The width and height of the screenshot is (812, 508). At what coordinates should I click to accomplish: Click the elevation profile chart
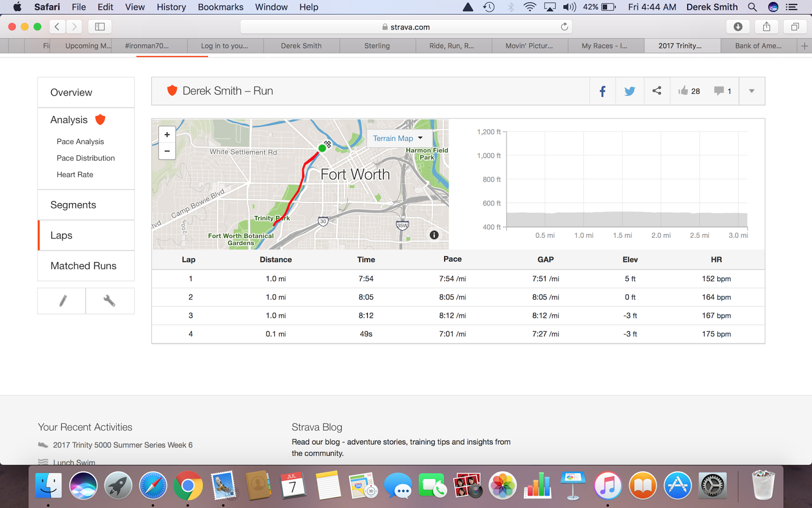click(x=626, y=179)
